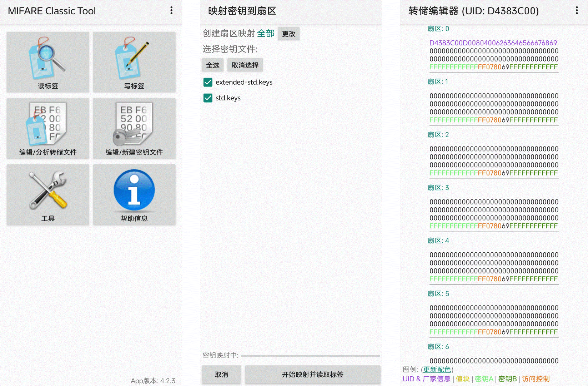588x386 pixels.
Task: Click the 密钥映射中 progress bar
Action: pyautogui.click(x=311, y=356)
